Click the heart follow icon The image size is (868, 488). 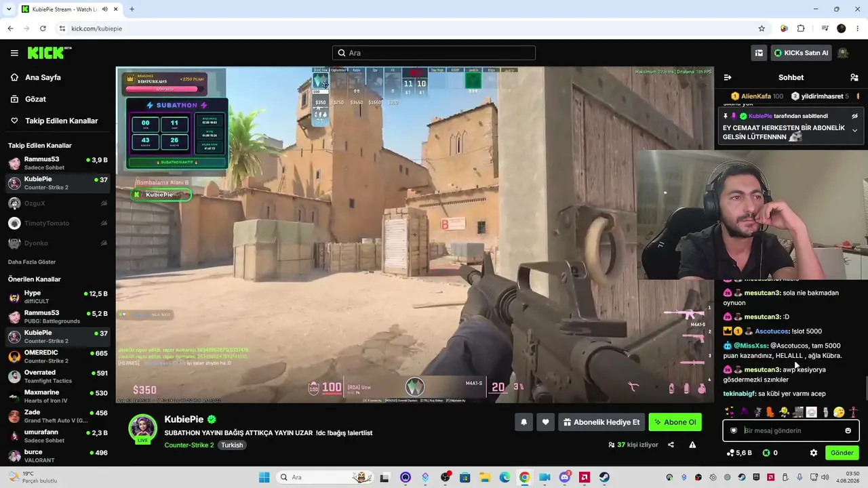[546, 422]
